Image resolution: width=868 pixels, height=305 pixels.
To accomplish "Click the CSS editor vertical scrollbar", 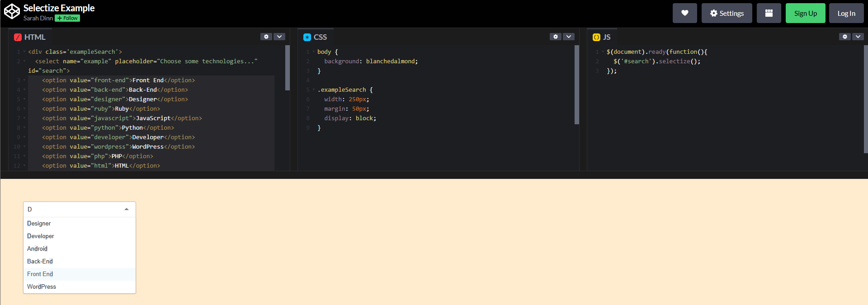I will click(x=577, y=84).
